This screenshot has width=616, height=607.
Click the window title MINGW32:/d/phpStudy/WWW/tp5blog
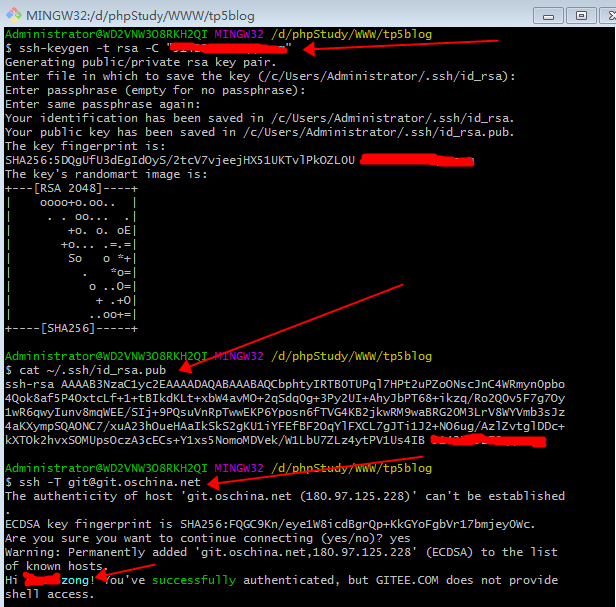(140, 16)
